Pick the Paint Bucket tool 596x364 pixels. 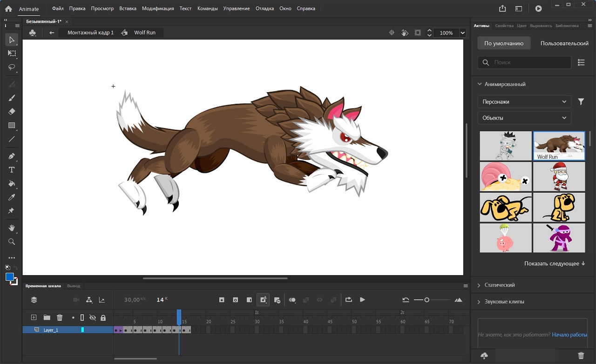pyautogui.click(x=12, y=183)
